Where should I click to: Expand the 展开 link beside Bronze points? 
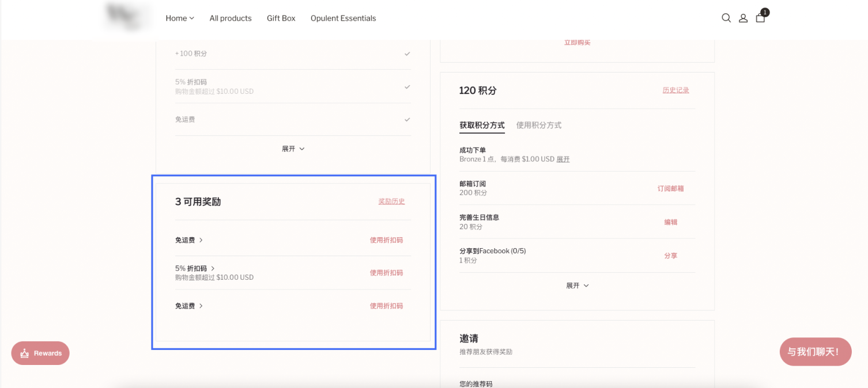[x=563, y=159]
